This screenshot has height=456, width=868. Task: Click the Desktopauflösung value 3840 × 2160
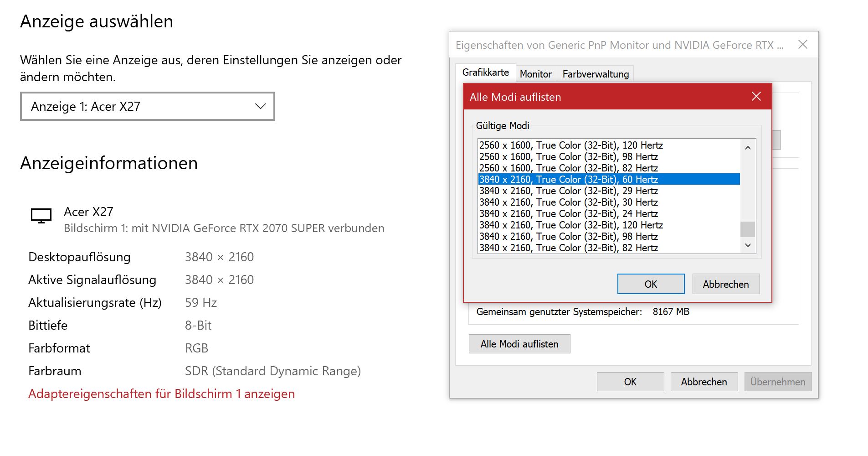tap(219, 257)
